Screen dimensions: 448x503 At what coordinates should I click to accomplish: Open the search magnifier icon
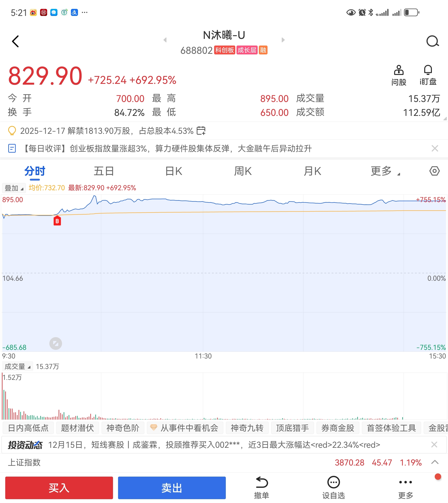(x=432, y=41)
